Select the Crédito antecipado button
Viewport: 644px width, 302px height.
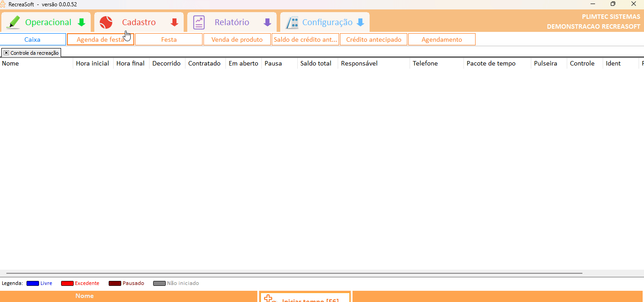(x=374, y=39)
